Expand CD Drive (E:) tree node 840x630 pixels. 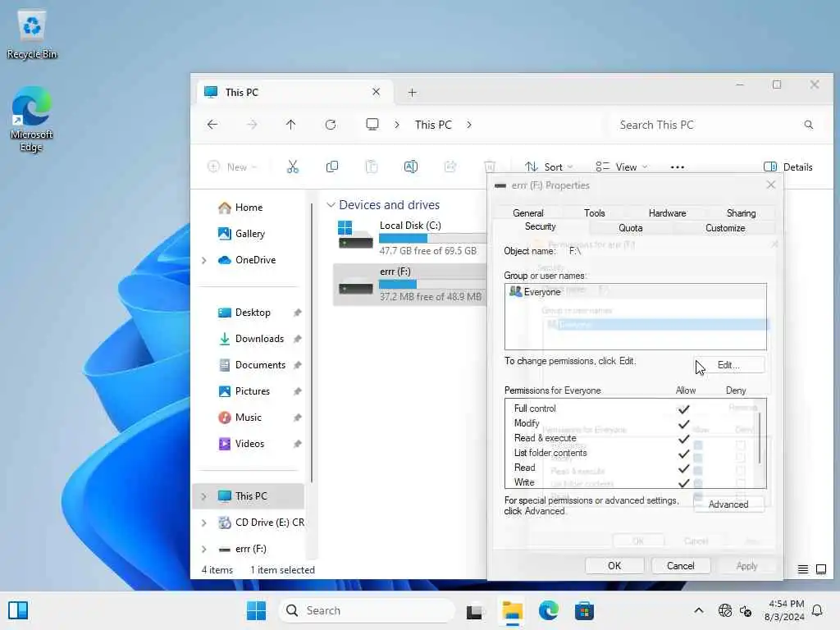(x=204, y=523)
